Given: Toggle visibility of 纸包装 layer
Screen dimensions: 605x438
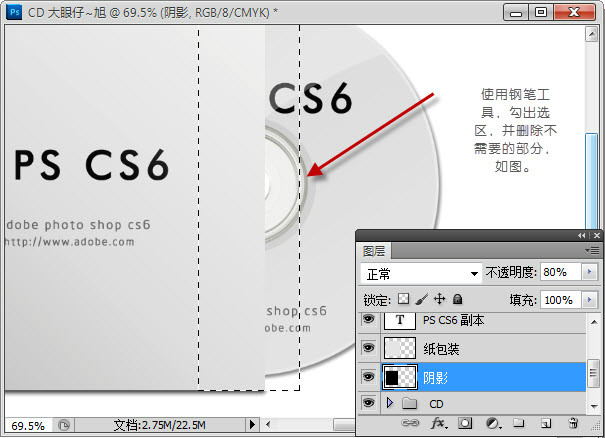Looking at the screenshot, I should pyautogui.click(x=368, y=347).
